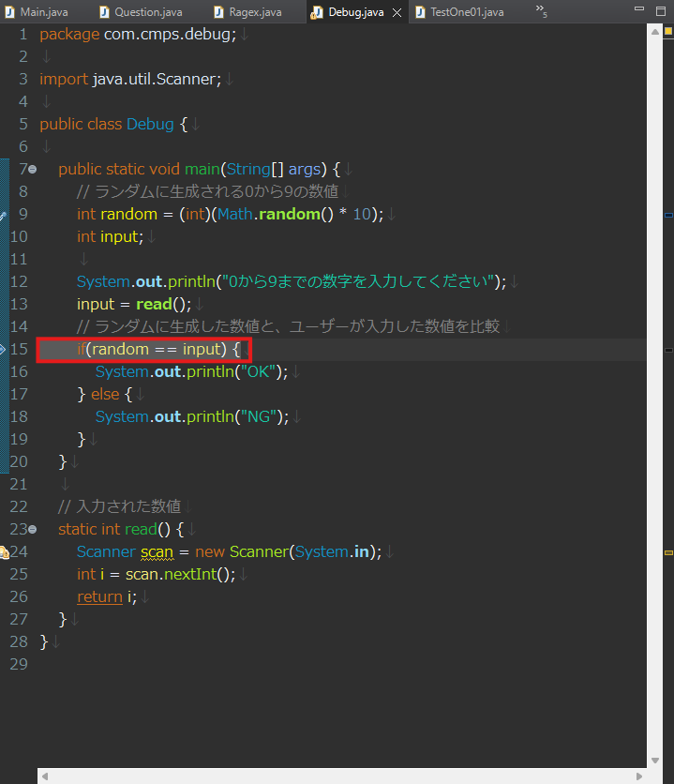674x784 pixels.
Task: Minimize the editor area
Action: [637, 10]
